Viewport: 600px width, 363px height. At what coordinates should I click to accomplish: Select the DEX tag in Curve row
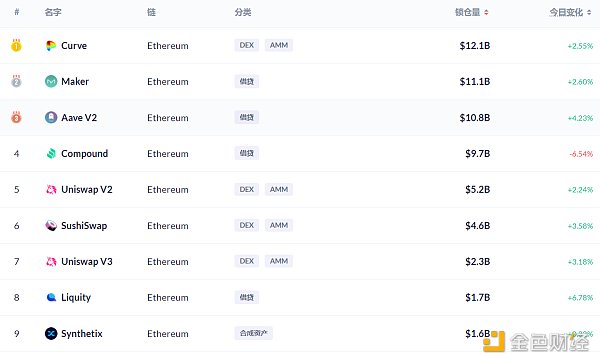coord(246,45)
